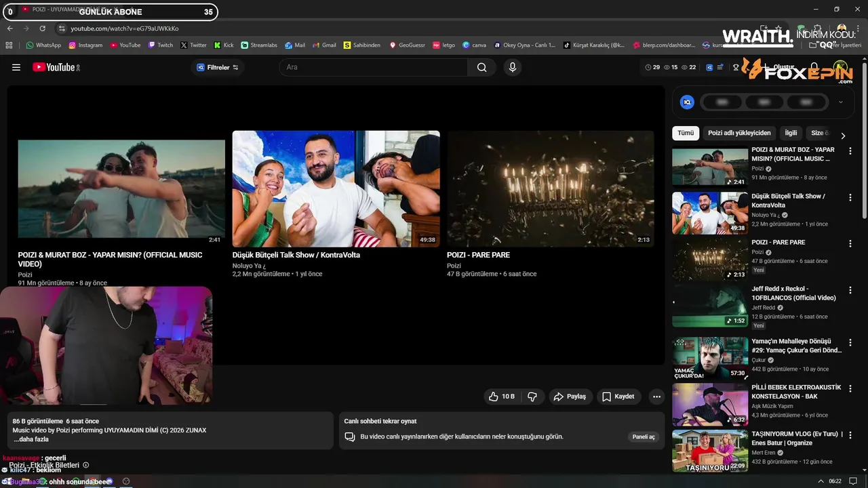Expand the sidebar IQ panel chevron
The height and width of the screenshot is (488, 868).
(841, 102)
